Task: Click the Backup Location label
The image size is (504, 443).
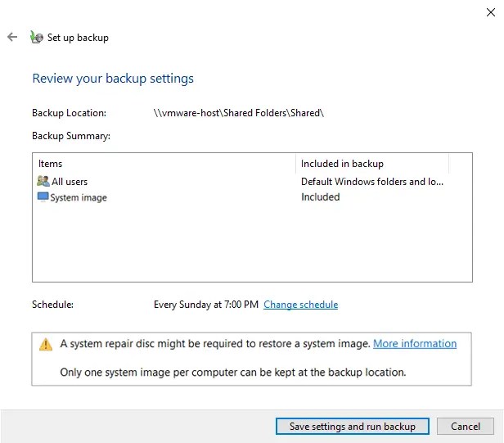Action: pos(69,113)
